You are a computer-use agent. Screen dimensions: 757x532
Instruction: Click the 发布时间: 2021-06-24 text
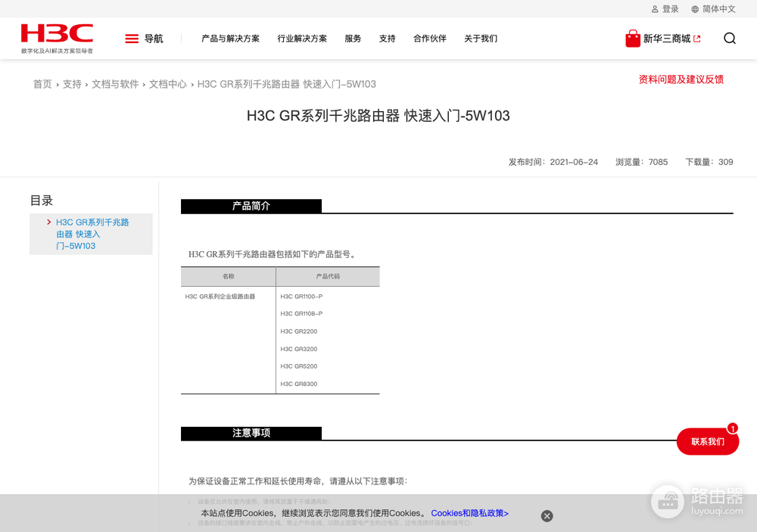(x=553, y=162)
